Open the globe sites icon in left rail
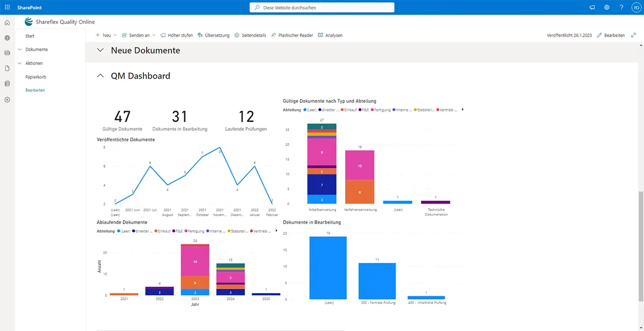Viewport: 644px width, 331px height. pos(7,38)
